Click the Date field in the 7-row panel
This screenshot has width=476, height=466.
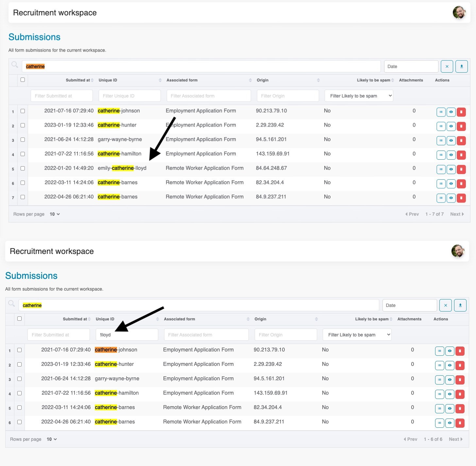point(411,66)
